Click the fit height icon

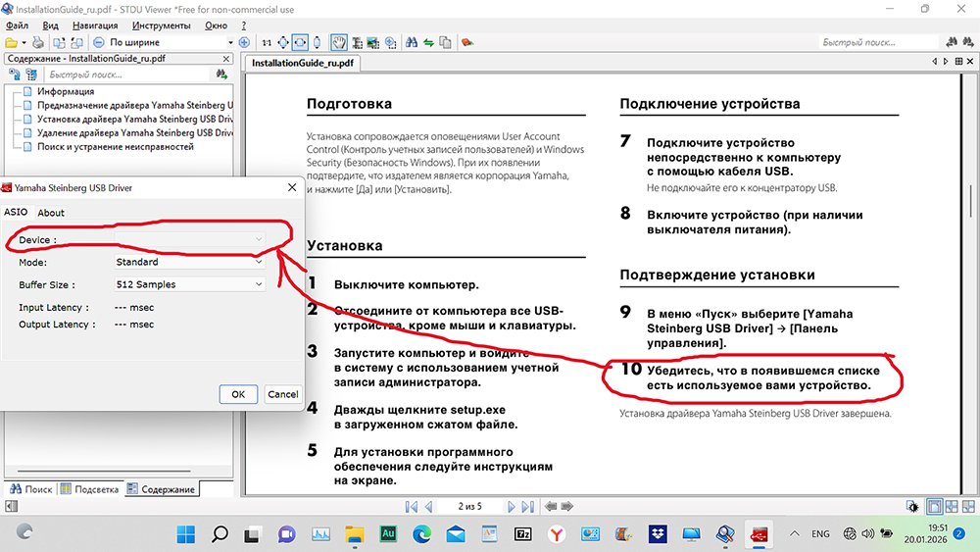(317, 42)
